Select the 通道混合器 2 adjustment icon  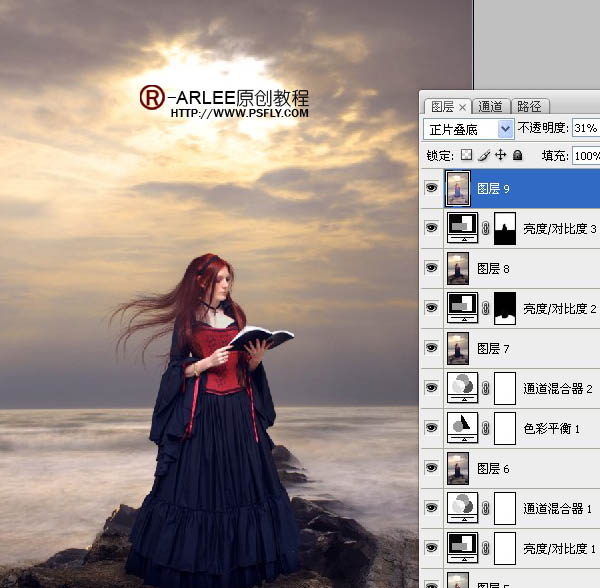point(461,388)
